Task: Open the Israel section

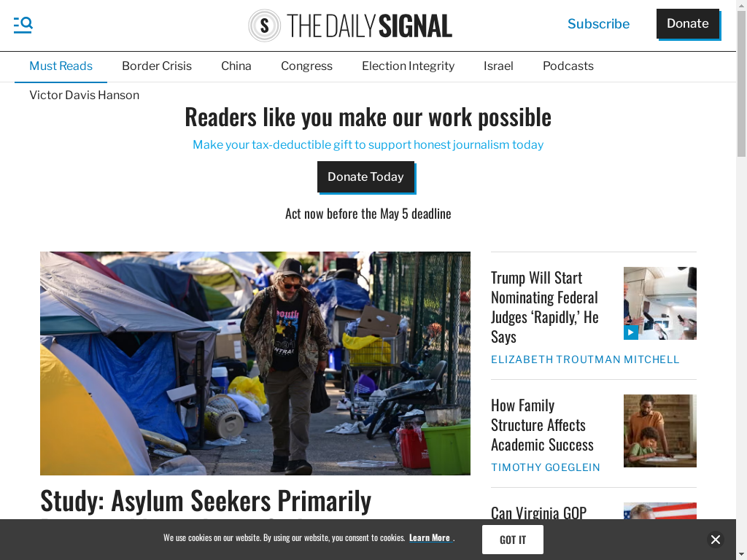Action: 498,66
